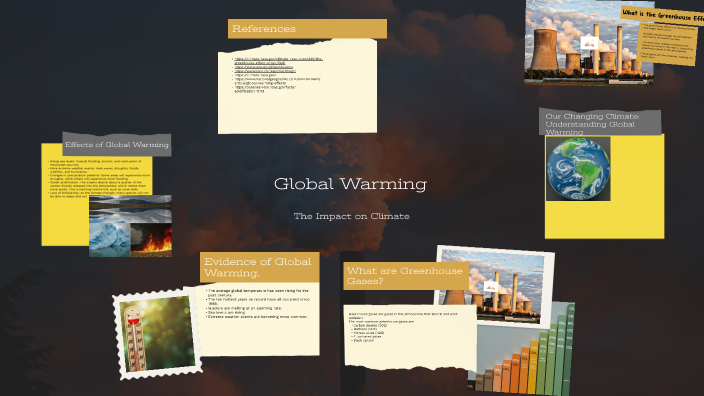The height and width of the screenshot is (396, 704).
Task: Open the Effects of Global Warming heading
Action: coord(117,145)
